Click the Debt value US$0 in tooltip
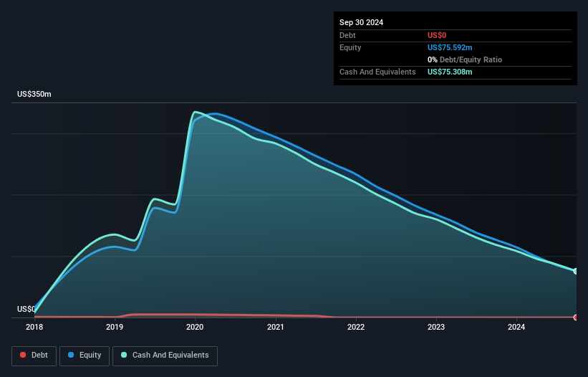This screenshot has width=588, height=377. pos(437,35)
